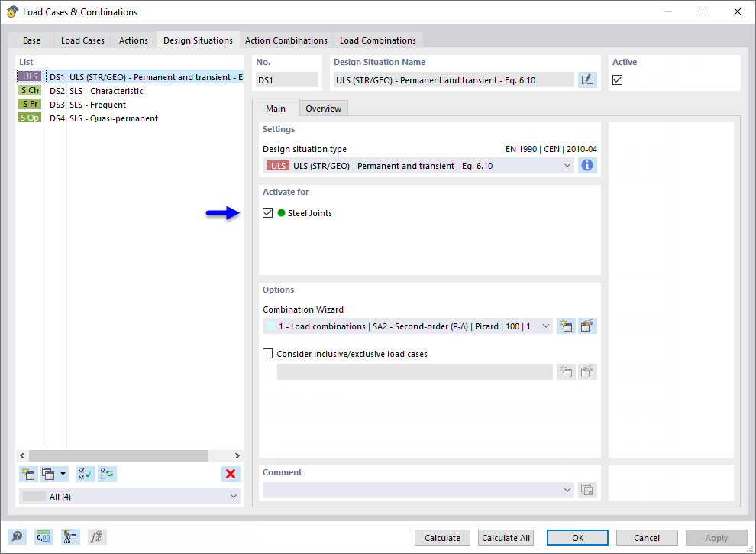Go to the Load Combinations tab
The image size is (756, 554).
tap(378, 40)
